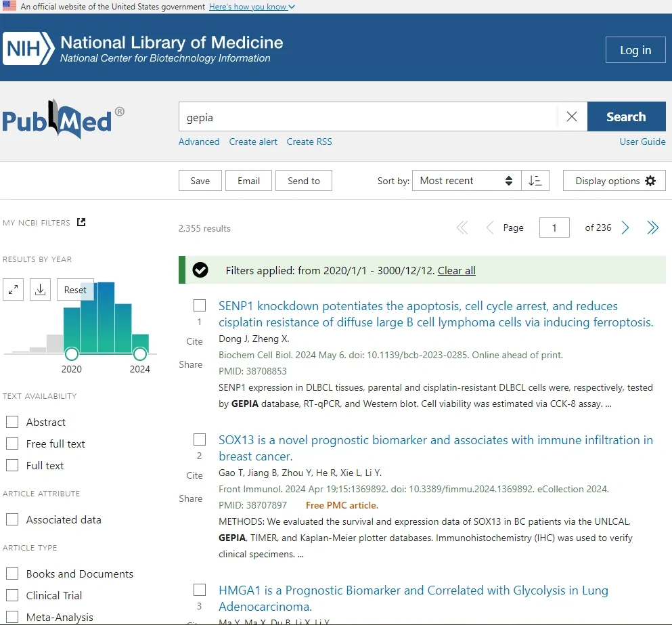The height and width of the screenshot is (625, 672).
Task: Clear the search box with X icon
Action: tap(572, 116)
